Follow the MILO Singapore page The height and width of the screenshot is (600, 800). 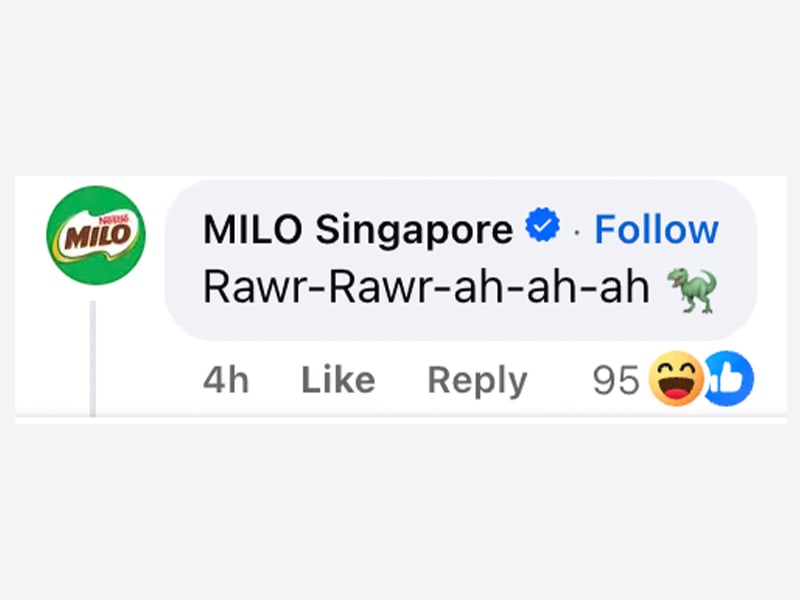656,230
